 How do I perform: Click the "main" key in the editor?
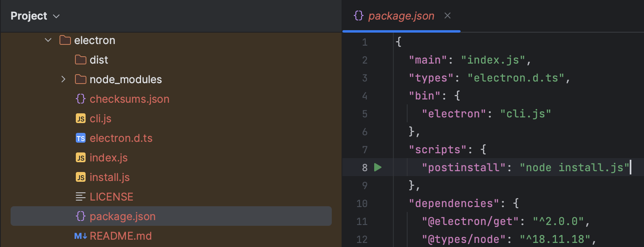point(428,60)
